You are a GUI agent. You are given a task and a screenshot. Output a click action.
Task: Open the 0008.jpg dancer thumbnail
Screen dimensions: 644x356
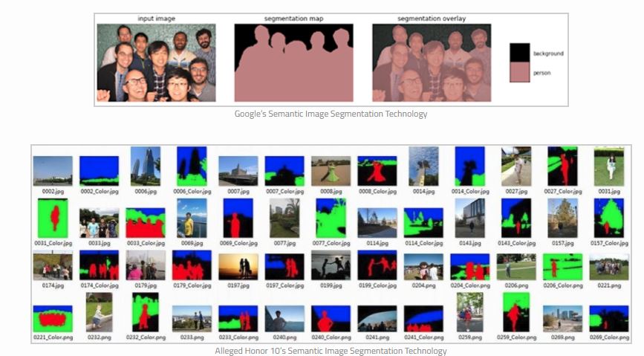point(331,171)
